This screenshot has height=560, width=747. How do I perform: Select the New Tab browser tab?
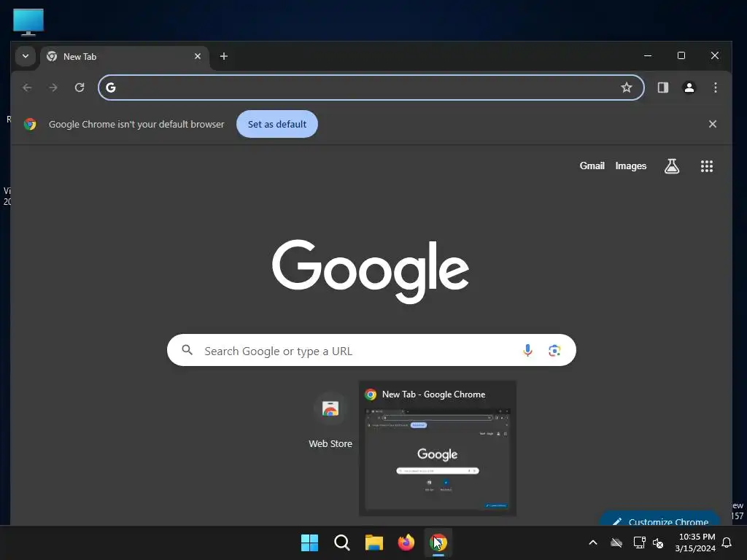point(124,57)
